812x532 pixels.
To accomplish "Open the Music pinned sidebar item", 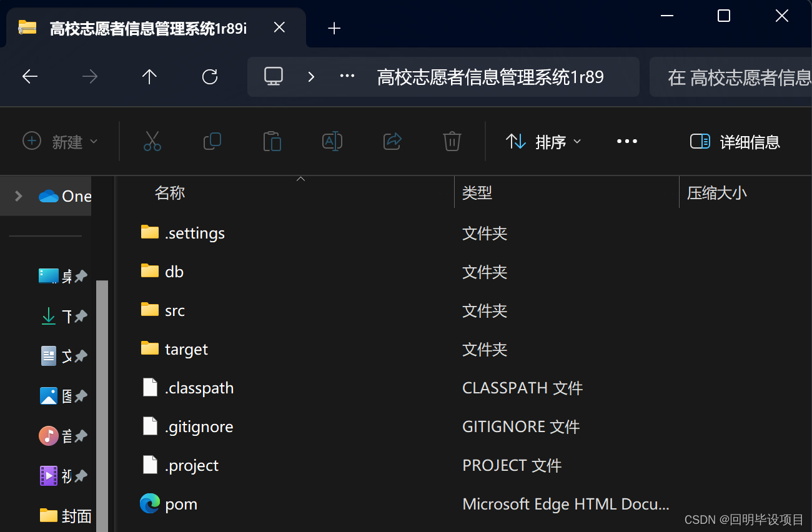I will point(62,436).
